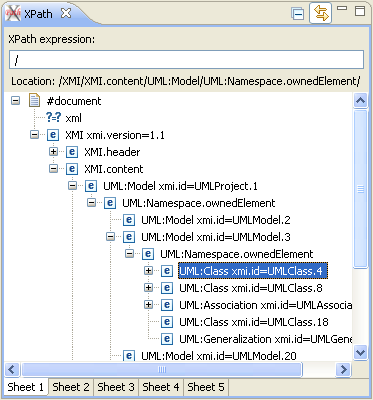The image size is (373, 400).
Task: Click the XPath expression input field
Action: coord(186,60)
